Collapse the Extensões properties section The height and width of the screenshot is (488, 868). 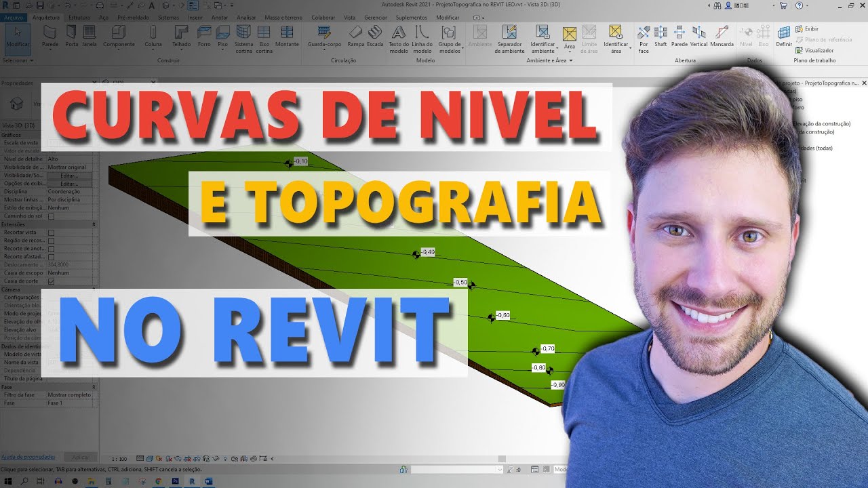(94, 224)
